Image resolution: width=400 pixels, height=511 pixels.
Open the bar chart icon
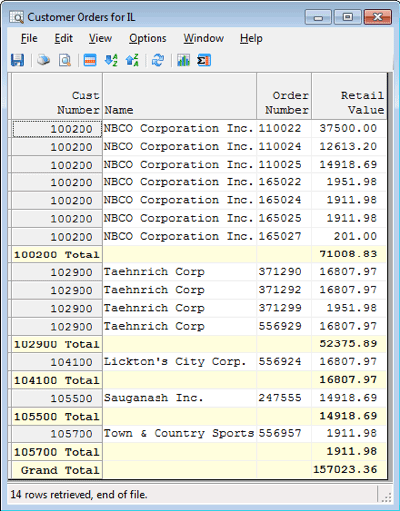point(183,60)
